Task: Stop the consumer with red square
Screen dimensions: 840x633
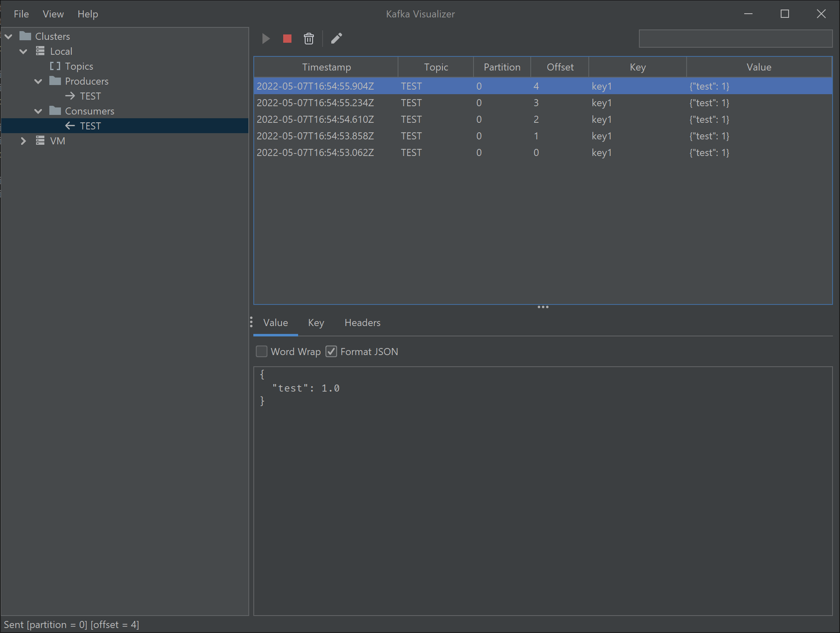Action: (287, 39)
